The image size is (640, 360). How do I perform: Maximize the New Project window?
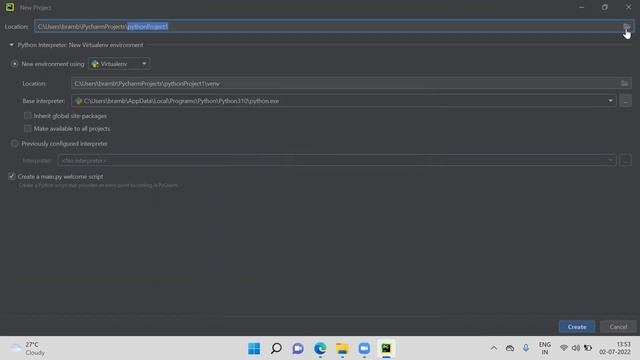[605, 7]
